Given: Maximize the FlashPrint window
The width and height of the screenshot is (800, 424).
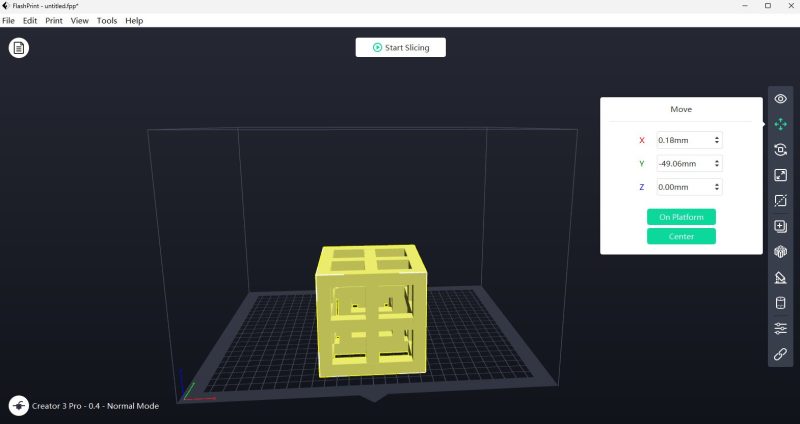Looking at the screenshot, I should 768,6.
